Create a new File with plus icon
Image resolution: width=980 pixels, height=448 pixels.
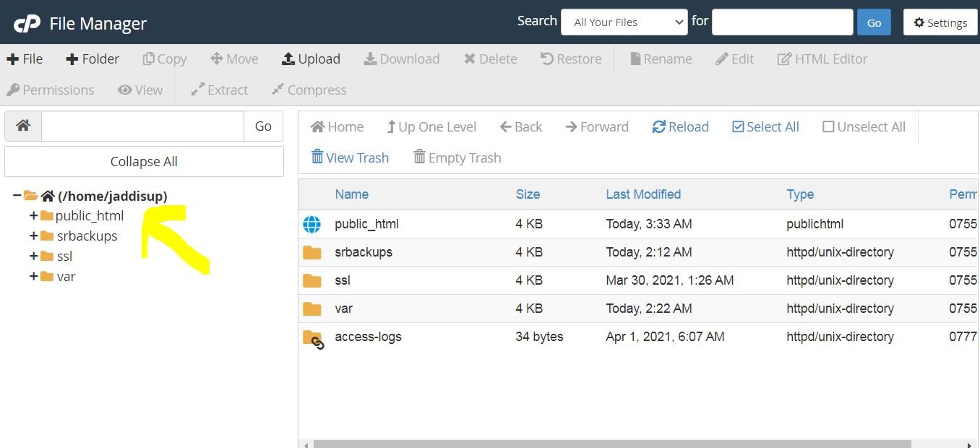point(25,59)
